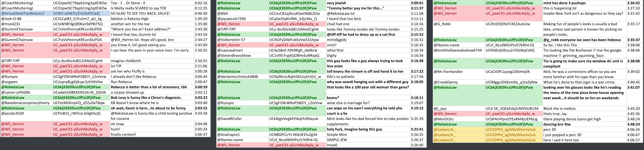This screenshot has width=644, height=150.
Task: Select the 'very jewish' message at 3:09:01
Action: pos(368,3)
